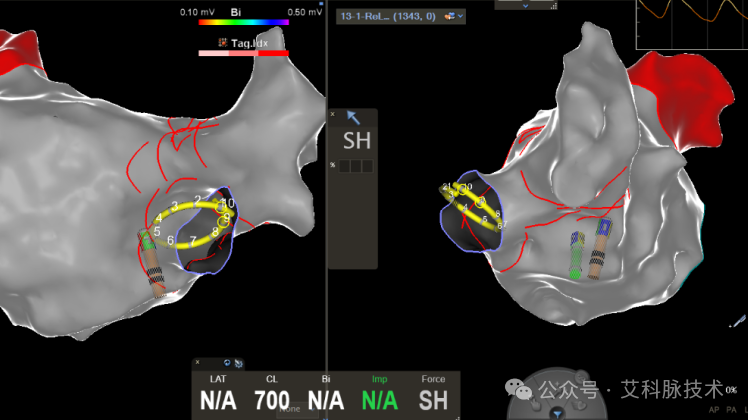Click the Tag.Idx red color scale
The width and height of the screenshot is (748, 420).
(244, 53)
